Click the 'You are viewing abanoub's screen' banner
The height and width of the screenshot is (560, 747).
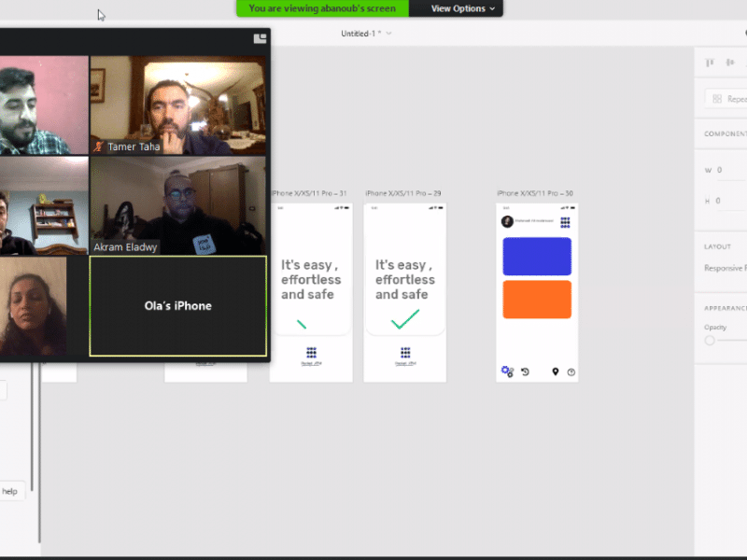[x=322, y=8]
